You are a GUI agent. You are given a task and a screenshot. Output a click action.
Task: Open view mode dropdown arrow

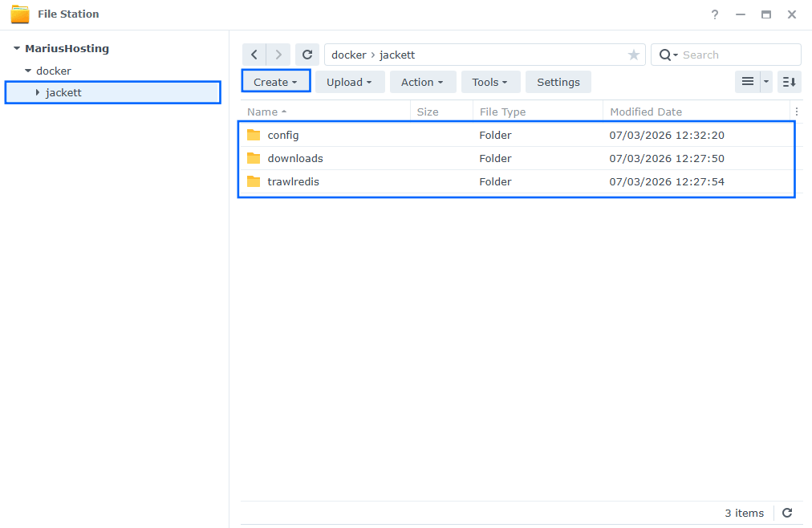point(766,82)
